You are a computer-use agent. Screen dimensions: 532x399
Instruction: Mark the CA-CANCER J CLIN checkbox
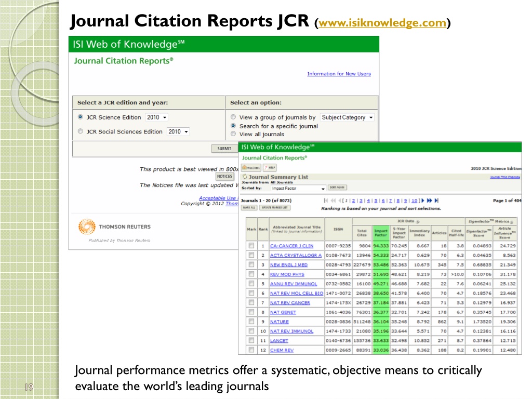coord(251,245)
